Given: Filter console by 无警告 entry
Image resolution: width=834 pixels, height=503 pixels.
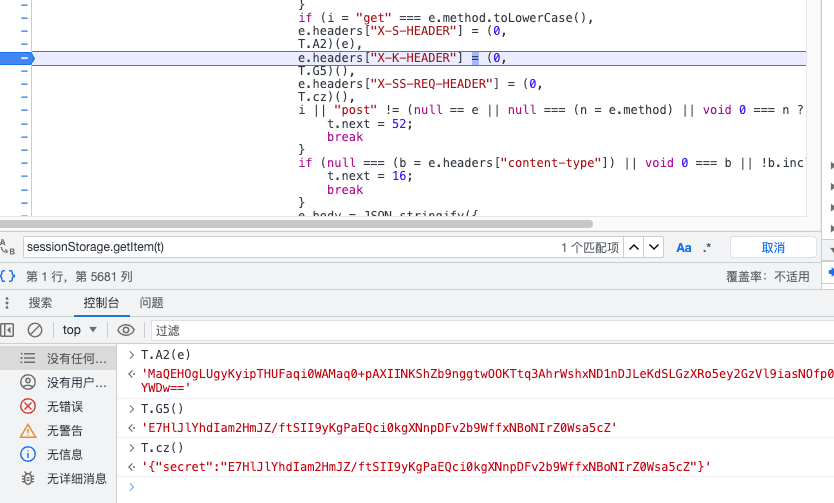Looking at the screenshot, I should 64,430.
